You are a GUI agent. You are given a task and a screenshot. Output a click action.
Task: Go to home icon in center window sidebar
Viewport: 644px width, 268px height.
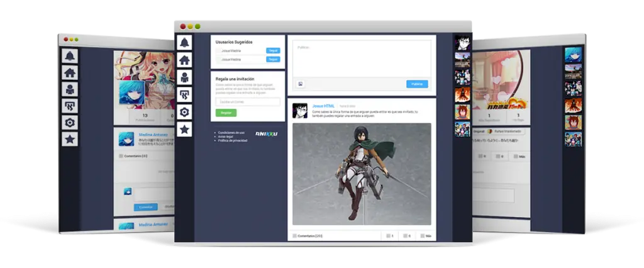pyautogui.click(x=184, y=60)
